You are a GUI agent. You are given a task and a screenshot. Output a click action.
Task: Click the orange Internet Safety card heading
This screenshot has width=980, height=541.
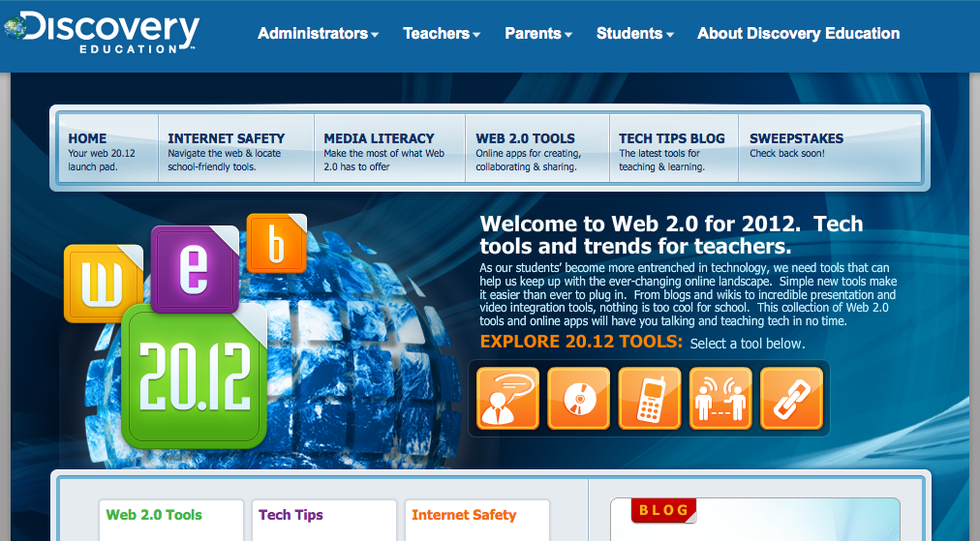[x=464, y=515]
